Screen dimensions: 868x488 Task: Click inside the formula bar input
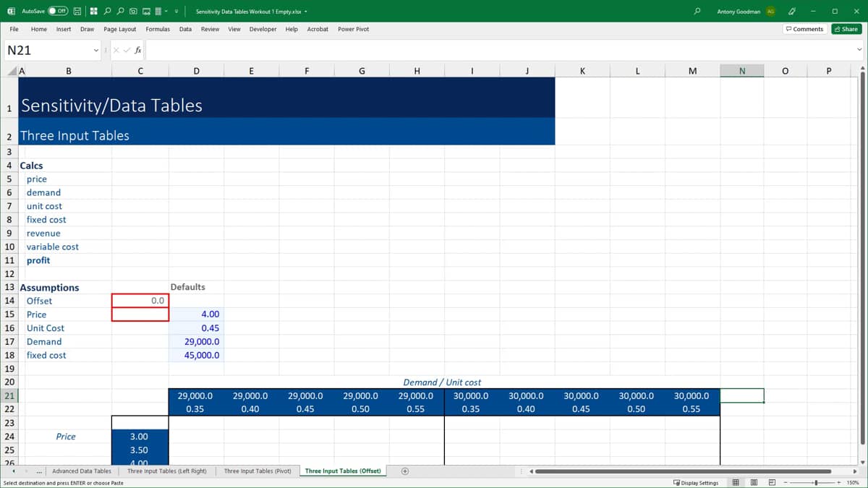tap(499, 50)
